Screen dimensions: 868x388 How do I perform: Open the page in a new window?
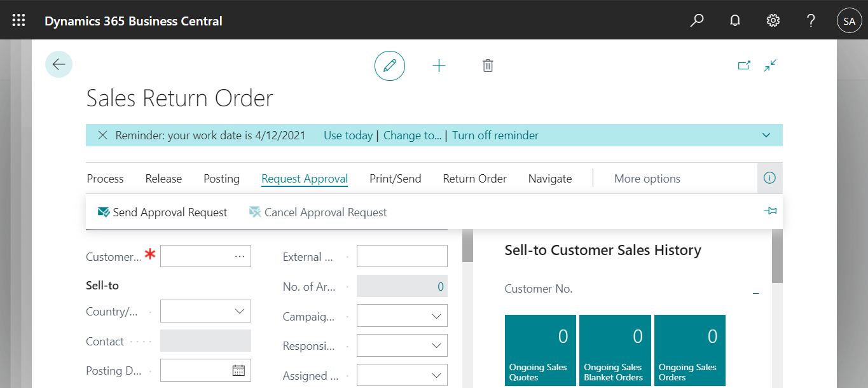(x=744, y=65)
